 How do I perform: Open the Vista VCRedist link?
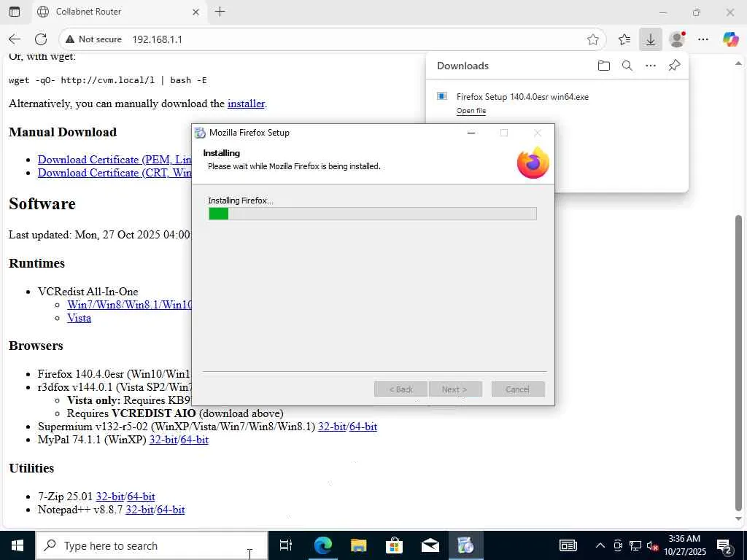pos(79,318)
